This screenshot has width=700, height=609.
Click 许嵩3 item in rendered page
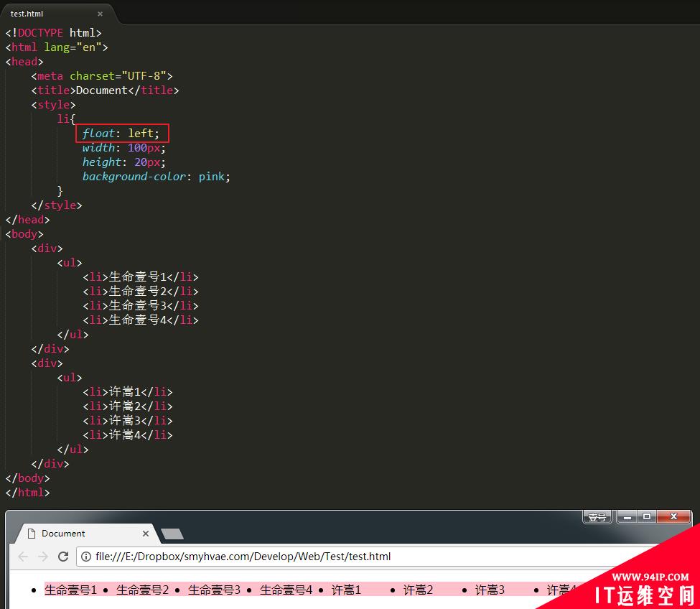tap(490, 590)
